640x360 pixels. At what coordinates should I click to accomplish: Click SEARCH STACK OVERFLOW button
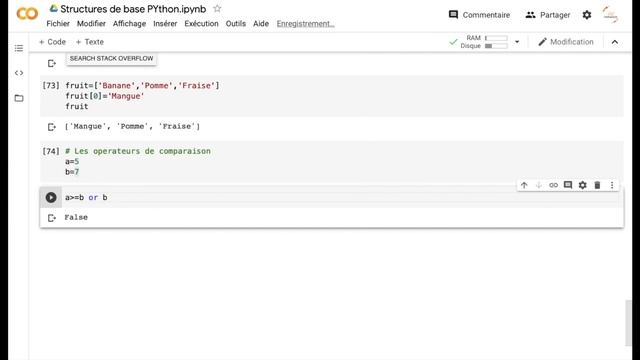[x=111, y=59]
